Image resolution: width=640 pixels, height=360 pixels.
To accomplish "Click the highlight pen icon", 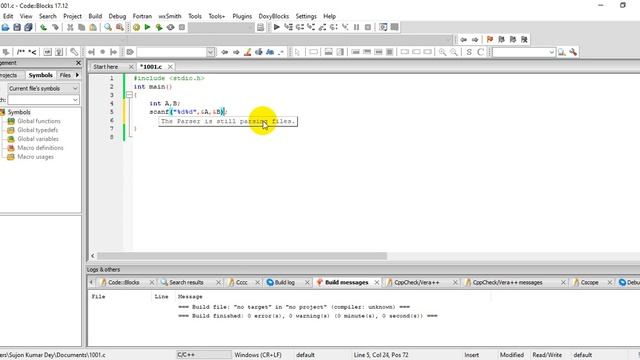I will coord(247,52).
